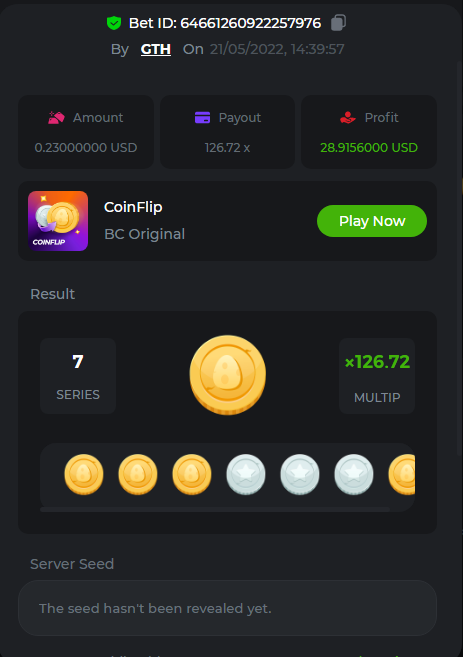This screenshot has width=463, height=657.
Task: Copy the Bet ID using copy icon
Action: pyautogui.click(x=338, y=23)
